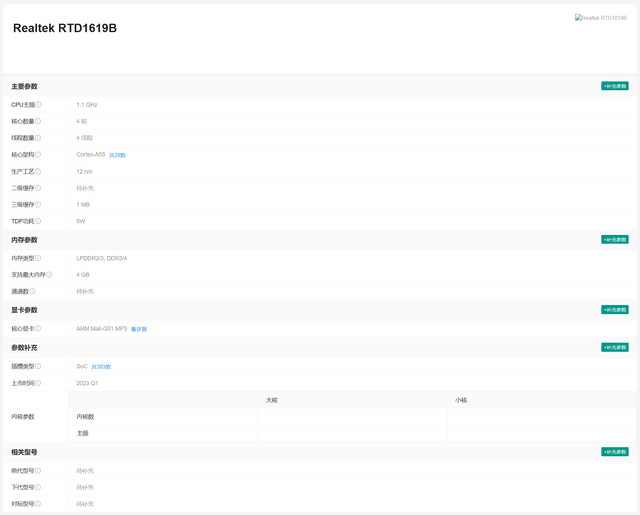
Task: Click info icon next to 核心显卡
Action: point(38,329)
